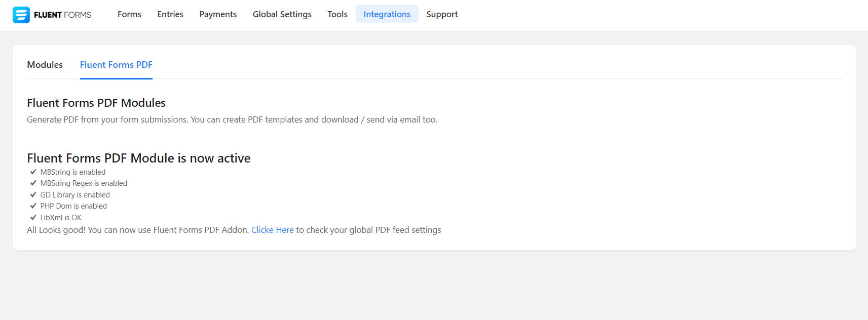Click the "Fluent Forms PDF Modules" heading
This screenshot has width=868, height=320.
tap(96, 103)
